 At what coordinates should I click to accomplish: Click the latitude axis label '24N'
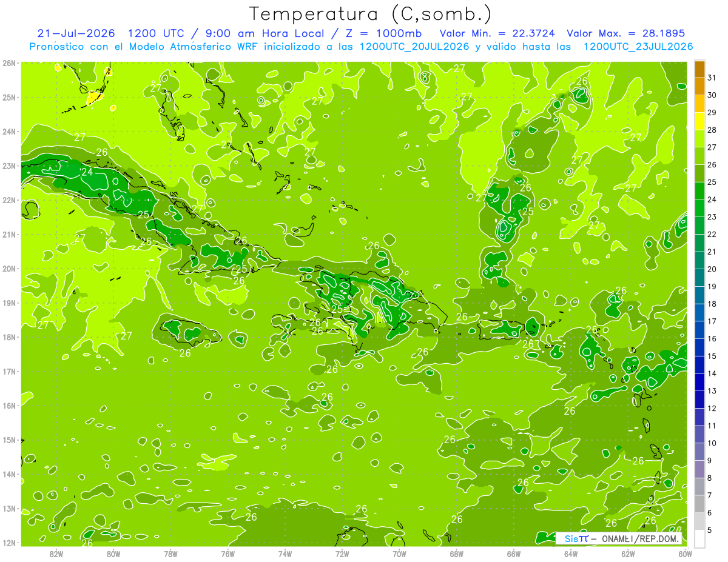point(9,132)
